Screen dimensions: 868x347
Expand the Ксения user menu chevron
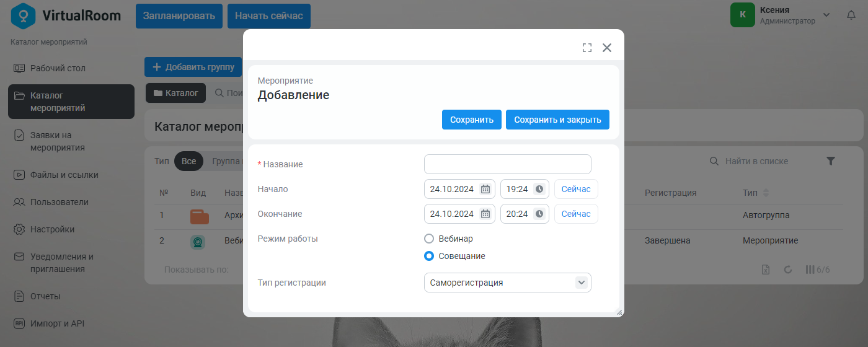826,15
